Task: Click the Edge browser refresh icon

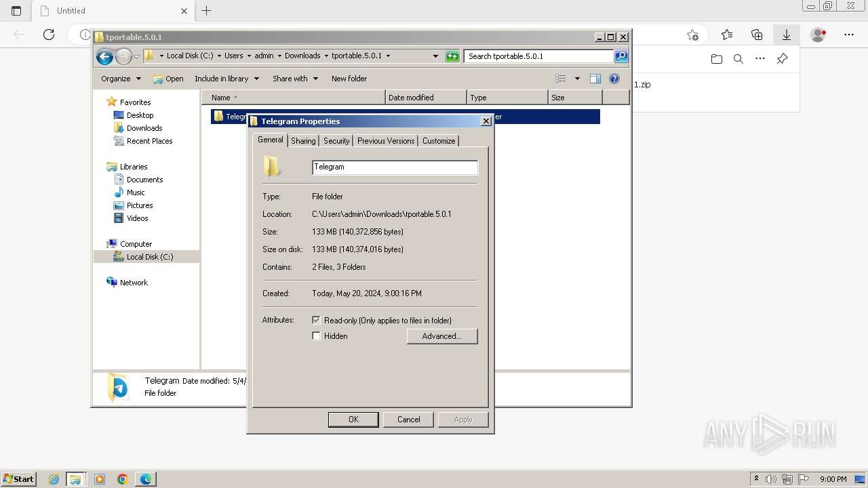Action: point(49,35)
